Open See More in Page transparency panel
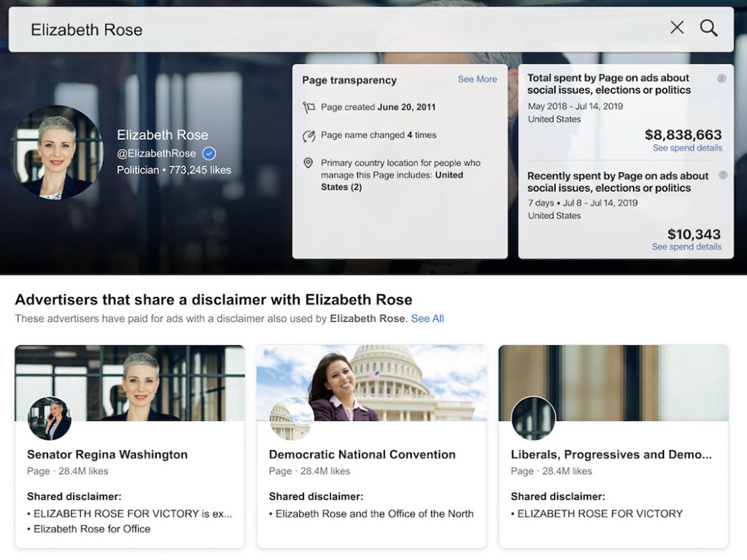The width and height of the screenshot is (747, 560). click(x=477, y=79)
